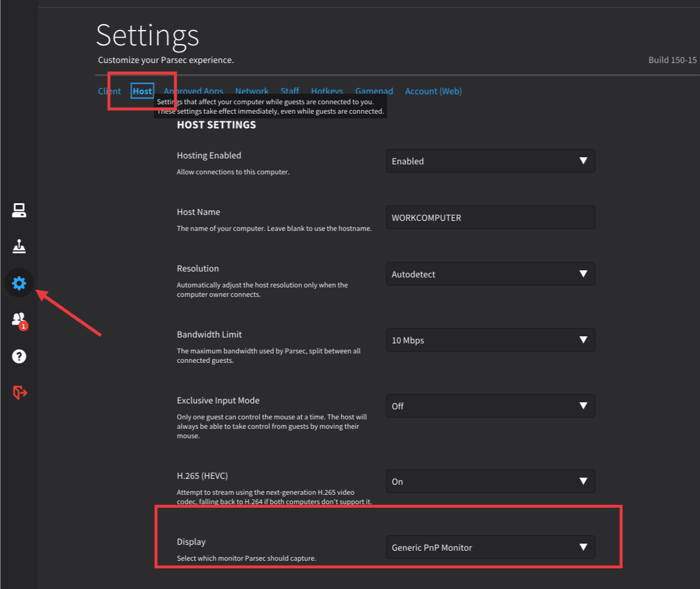Open the Staff tab
Screen dimensions: 700x589
coord(290,91)
